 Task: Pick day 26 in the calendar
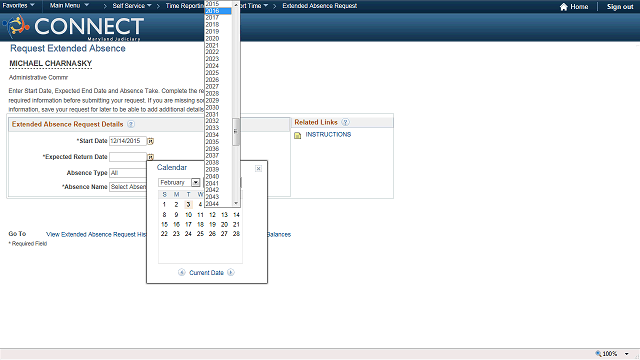click(x=212, y=234)
